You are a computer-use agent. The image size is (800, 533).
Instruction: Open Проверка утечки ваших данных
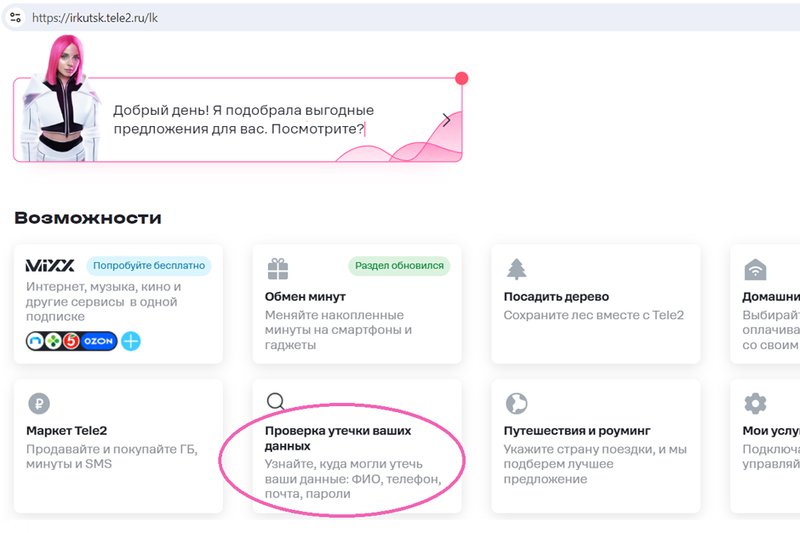pyautogui.click(x=338, y=438)
